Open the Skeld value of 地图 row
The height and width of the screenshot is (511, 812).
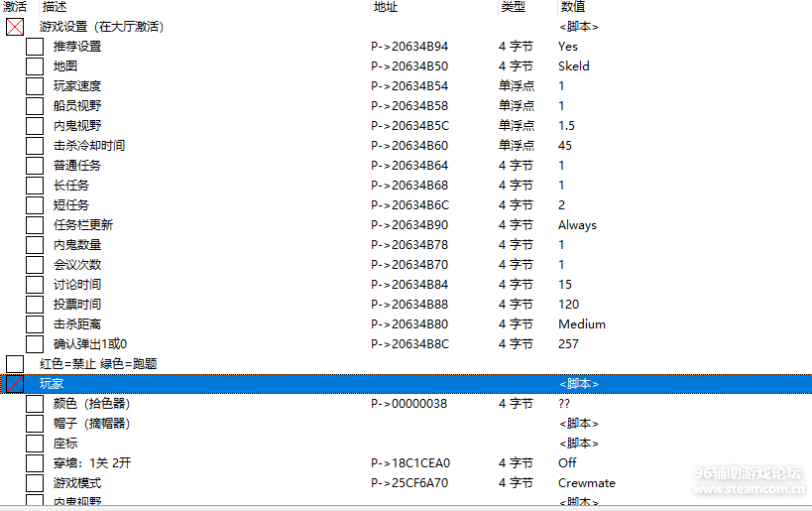[573, 66]
